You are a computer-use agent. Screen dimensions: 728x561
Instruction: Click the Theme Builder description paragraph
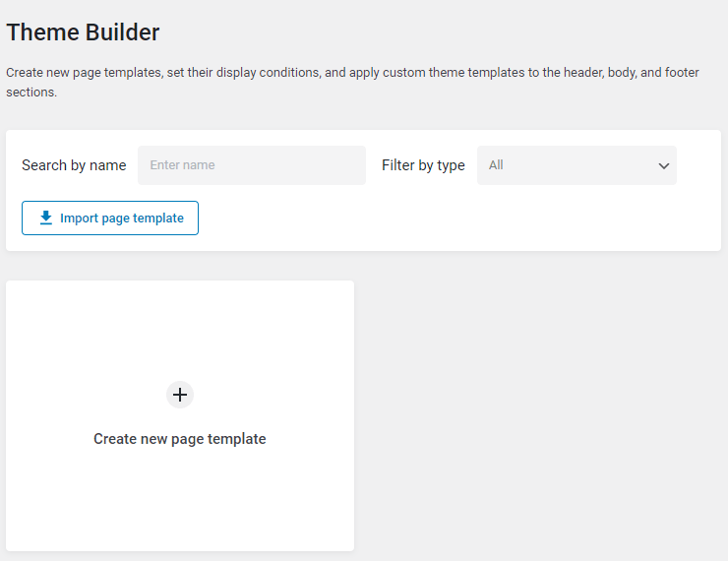click(352, 83)
